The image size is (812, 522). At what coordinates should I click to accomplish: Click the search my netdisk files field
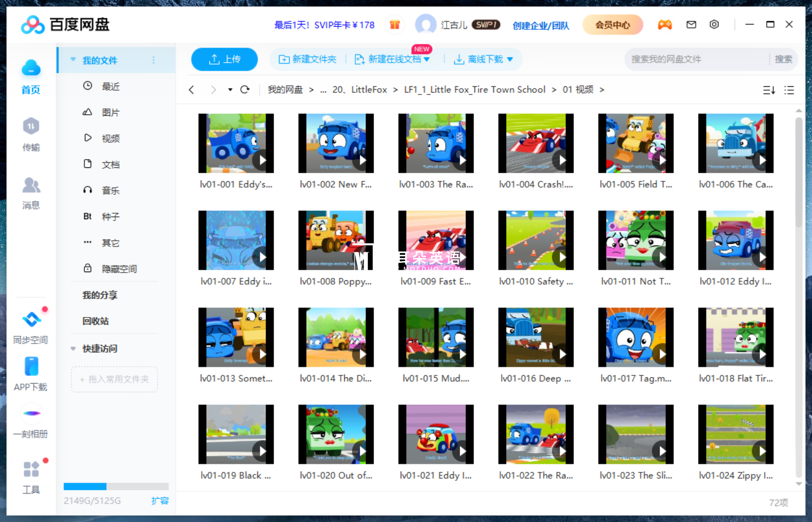(x=695, y=59)
